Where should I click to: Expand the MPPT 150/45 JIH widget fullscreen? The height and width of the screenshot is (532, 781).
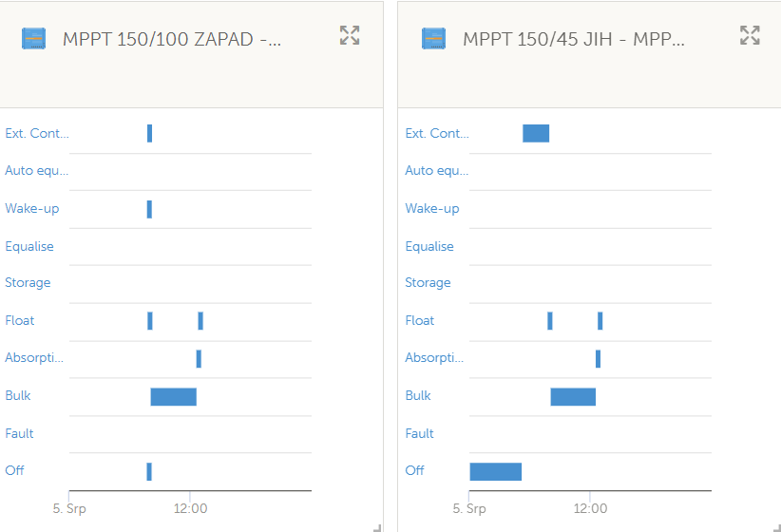coord(750,35)
